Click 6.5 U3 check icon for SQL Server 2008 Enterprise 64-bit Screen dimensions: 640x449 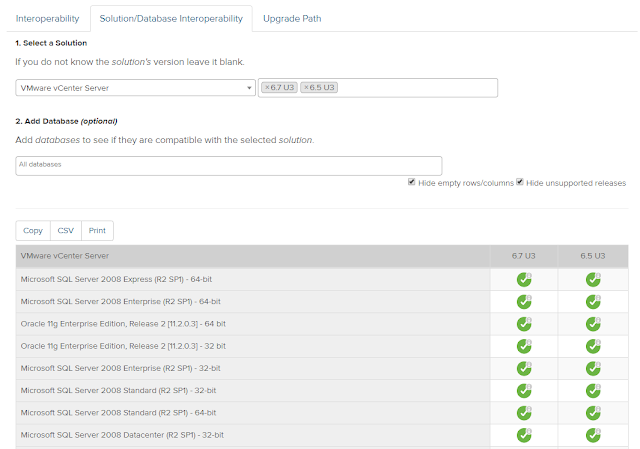pos(593,302)
